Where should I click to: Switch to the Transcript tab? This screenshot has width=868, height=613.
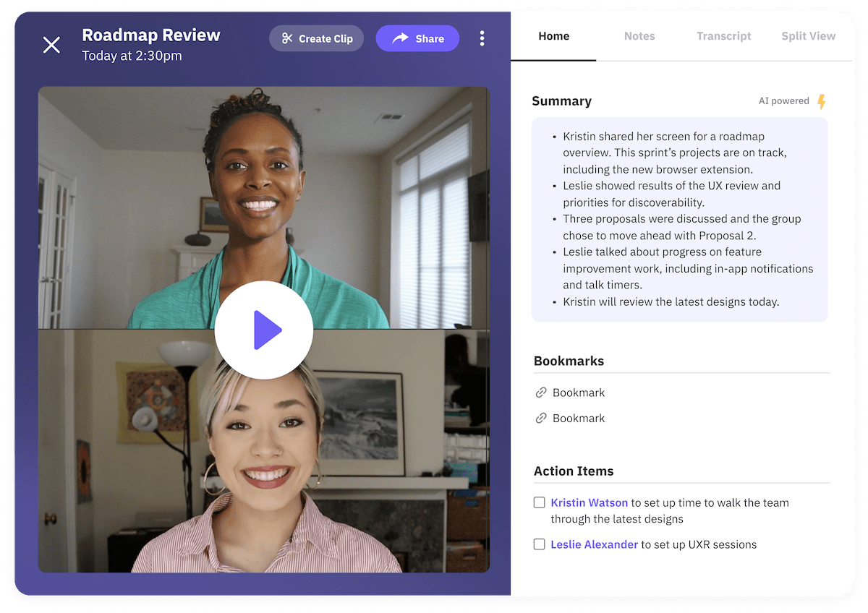point(723,36)
